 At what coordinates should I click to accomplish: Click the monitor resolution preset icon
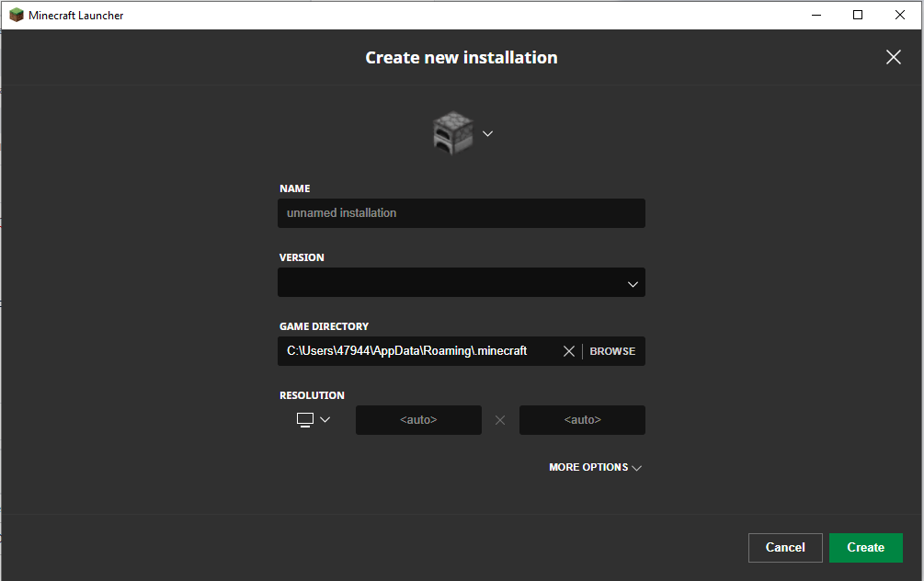(x=305, y=419)
